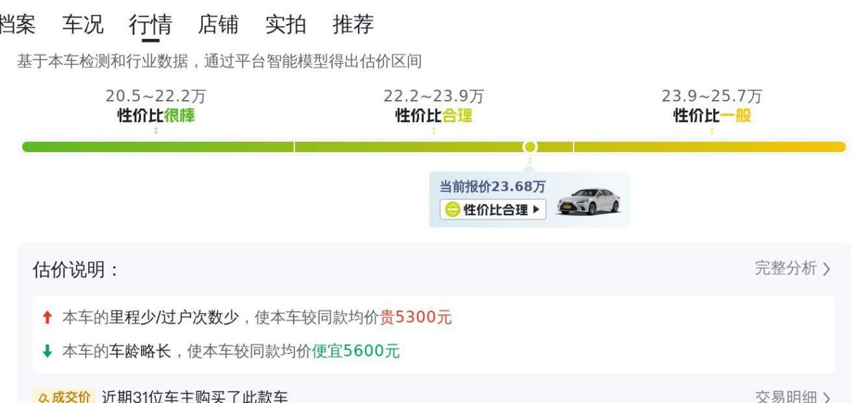Open the 车况 tab
Screen dimensions: 868x403
pyautogui.click(x=83, y=25)
